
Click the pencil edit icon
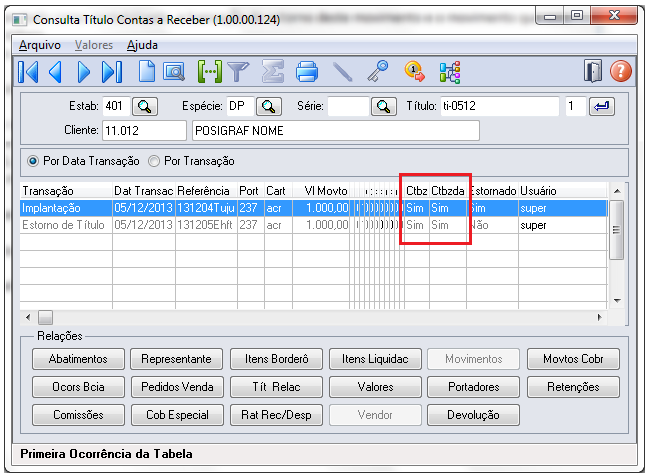pyautogui.click(x=343, y=72)
